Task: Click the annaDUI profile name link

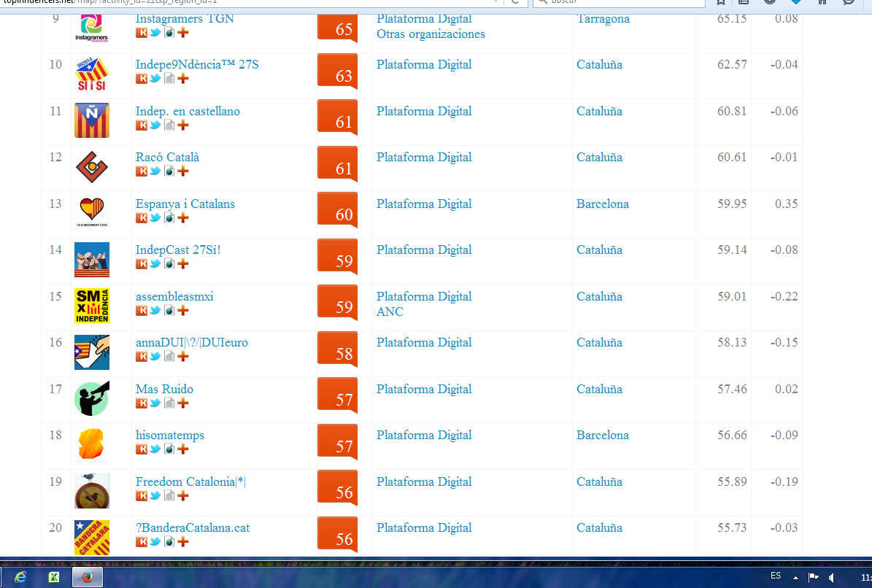Action: (x=191, y=343)
